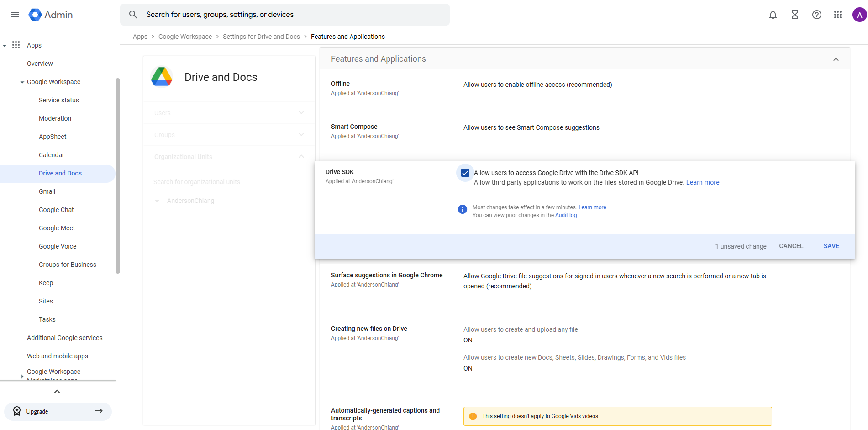Click Learn more about changes taking effect
Image resolution: width=868 pixels, height=430 pixels.
pos(592,207)
